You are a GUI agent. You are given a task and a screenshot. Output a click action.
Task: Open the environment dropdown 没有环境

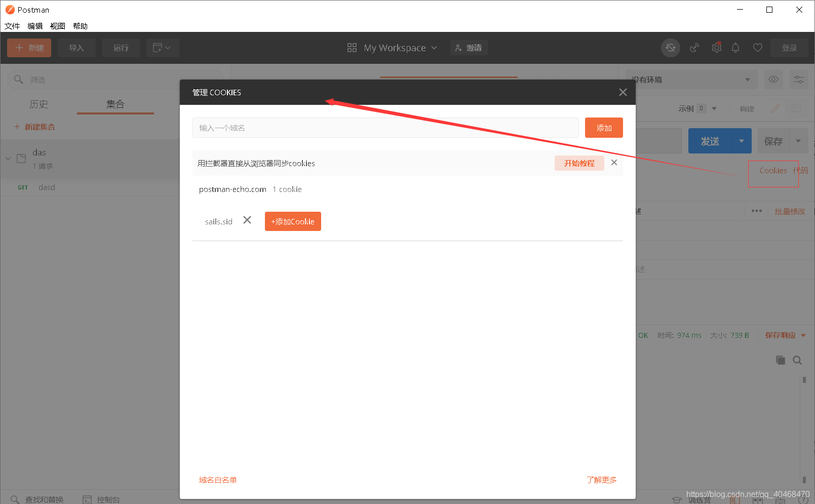click(x=691, y=80)
